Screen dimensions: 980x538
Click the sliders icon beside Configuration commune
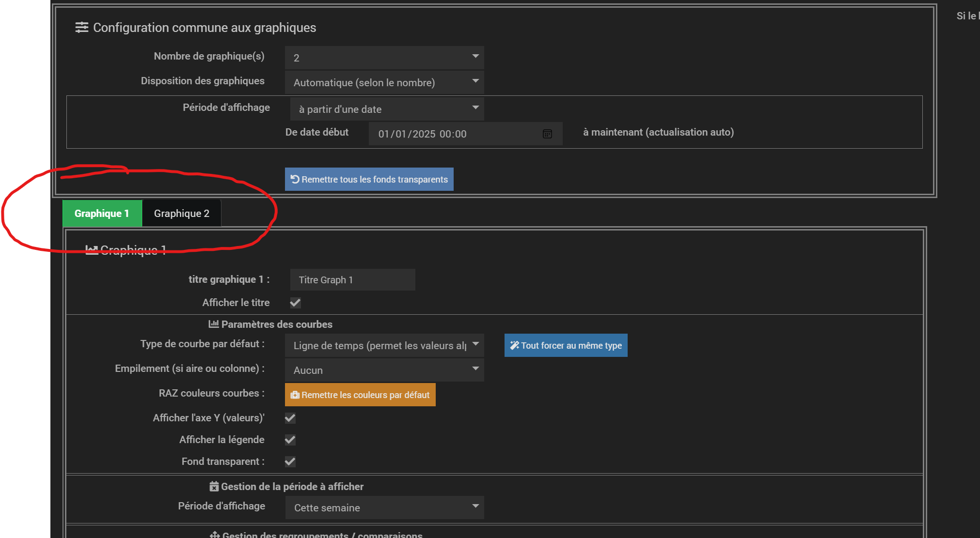[x=81, y=28]
